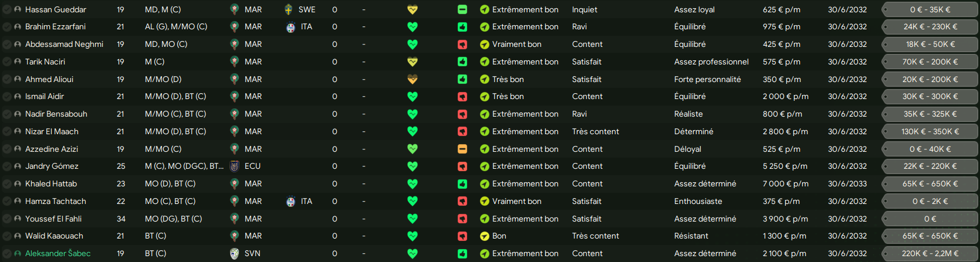Click the green thumbs-up icon for Brahim Ezzarfani

462,27
